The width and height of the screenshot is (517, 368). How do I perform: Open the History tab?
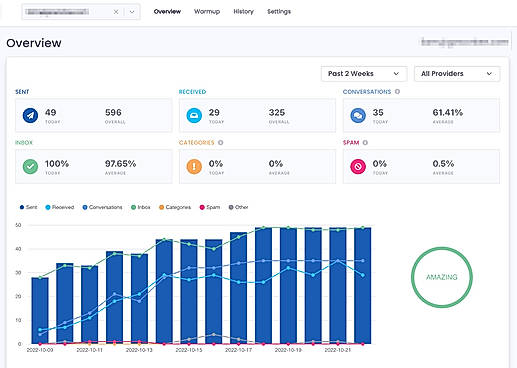[x=243, y=12]
